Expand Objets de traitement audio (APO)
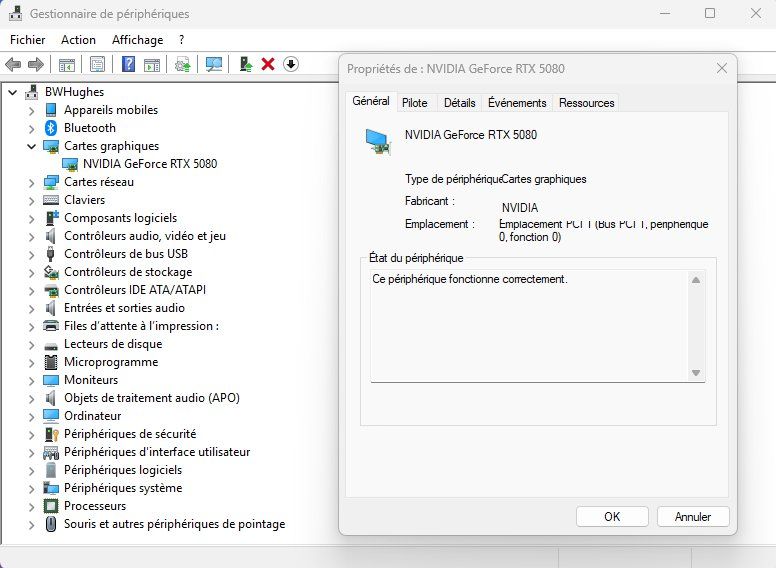The image size is (776, 568). 32,398
